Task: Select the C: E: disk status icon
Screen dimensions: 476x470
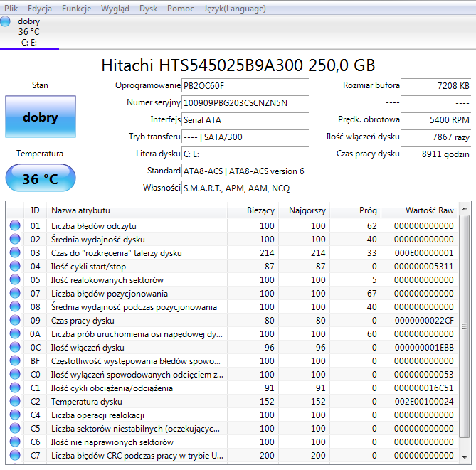Action: coord(5,21)
